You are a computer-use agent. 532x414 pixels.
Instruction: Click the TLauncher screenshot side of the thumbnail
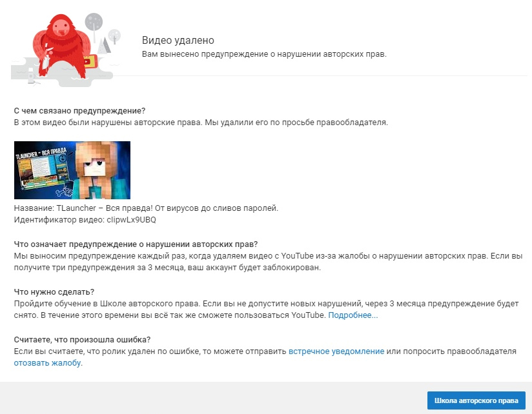tap(40, 171)
